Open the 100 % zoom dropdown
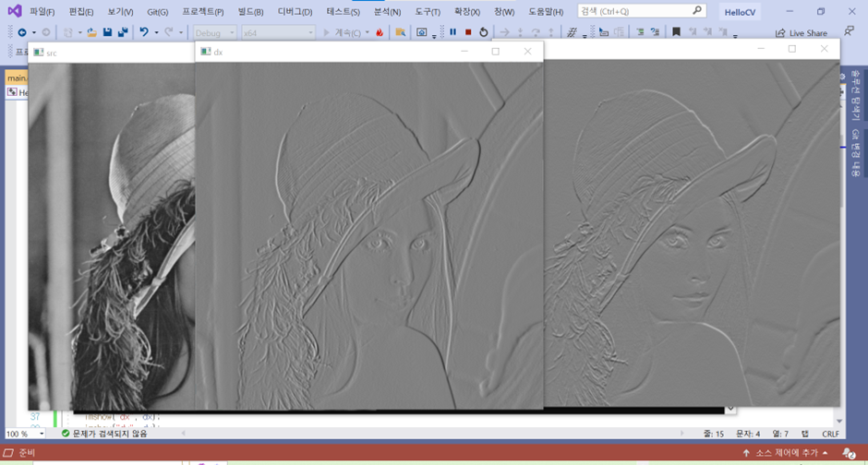Viewport: 868px width, 465px height. pos(25,434)
